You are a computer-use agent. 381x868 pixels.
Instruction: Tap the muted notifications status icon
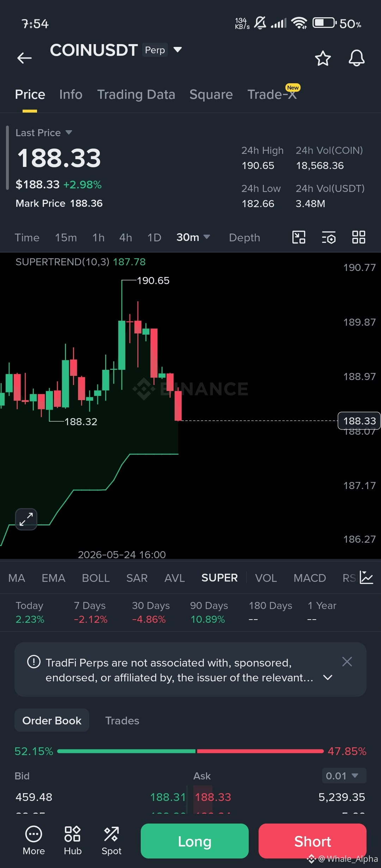[260, 23]
